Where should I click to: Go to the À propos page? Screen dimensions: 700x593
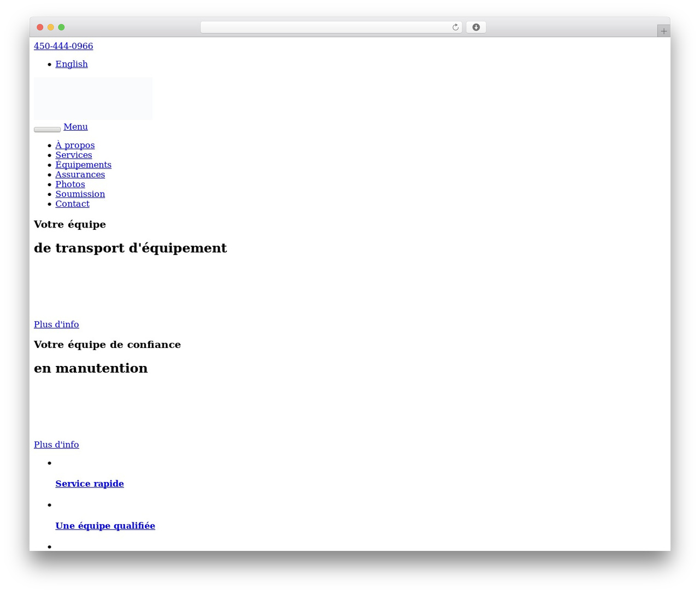[75, 145]
